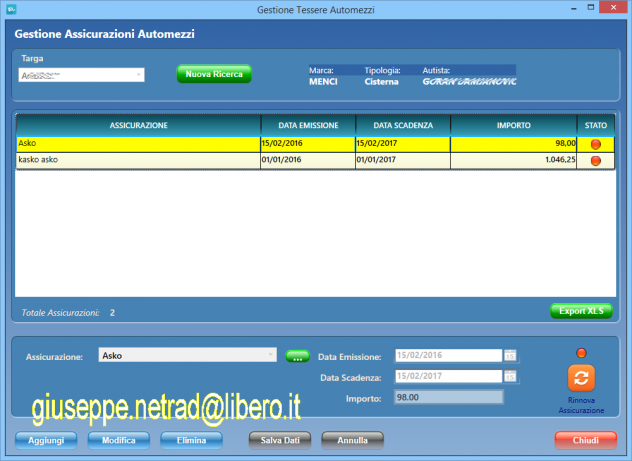The image size is (632, 461).
Task: Open Data Scadenza calendar picker
Action: [x=510, y=376]
